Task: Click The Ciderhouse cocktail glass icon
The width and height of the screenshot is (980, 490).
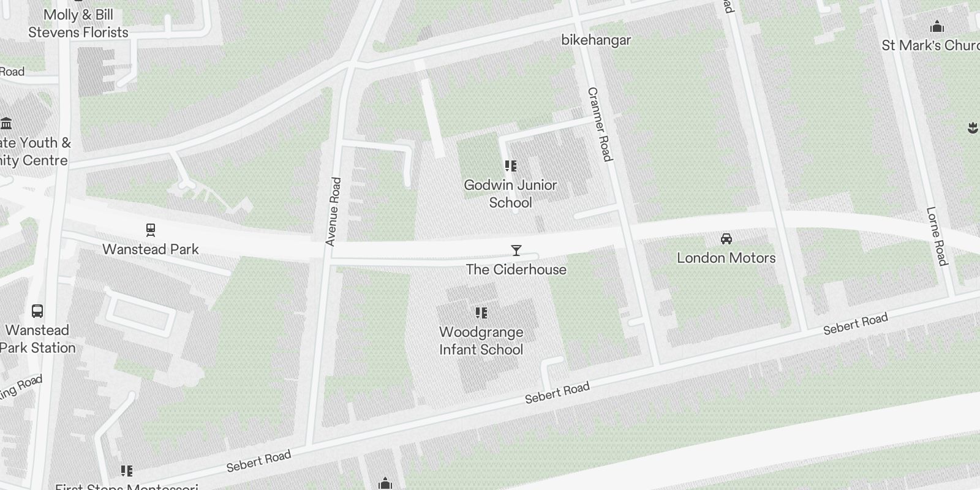Action: point(516,251)
